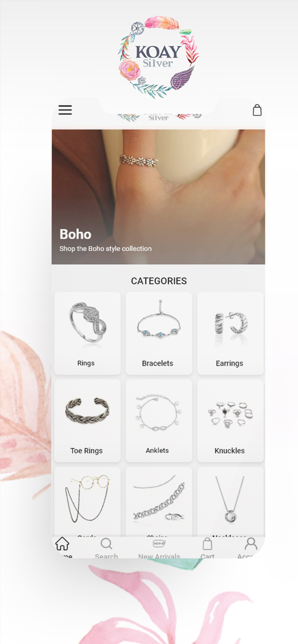Open the Bracelets category
Viewport: 298px width, 644px height.
[x=159, y=333]
